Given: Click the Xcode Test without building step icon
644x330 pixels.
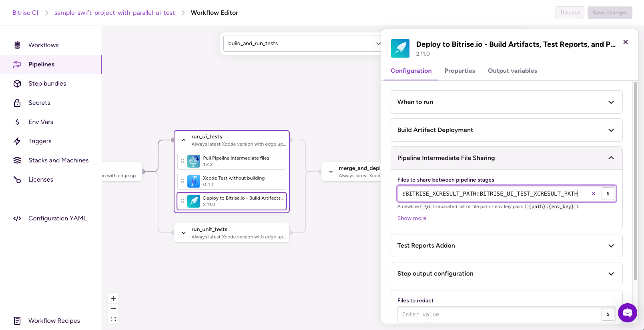Looking at the screenshot, I should click(194, 181).
